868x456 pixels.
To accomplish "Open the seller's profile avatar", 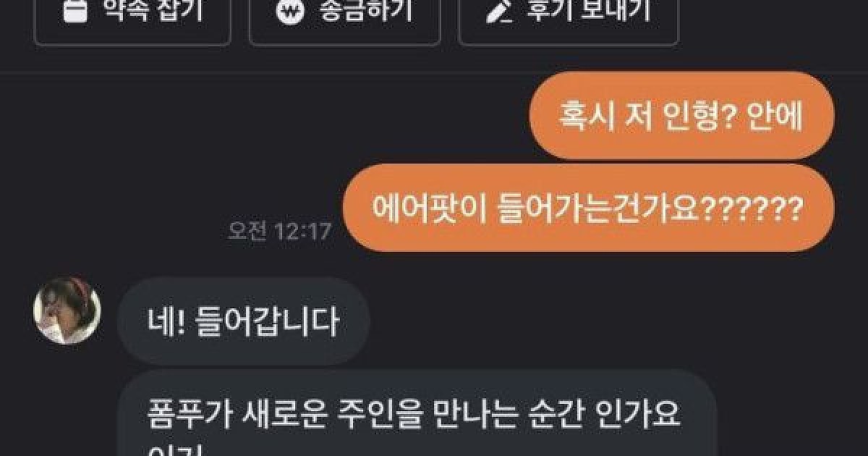I will pyautogui.click(x=67, y=311).
